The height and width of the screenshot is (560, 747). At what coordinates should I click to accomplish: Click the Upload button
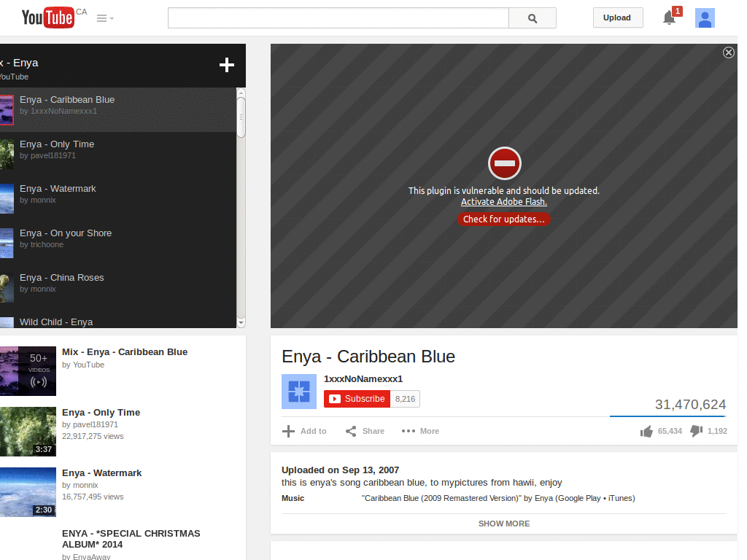pos(617,17)
